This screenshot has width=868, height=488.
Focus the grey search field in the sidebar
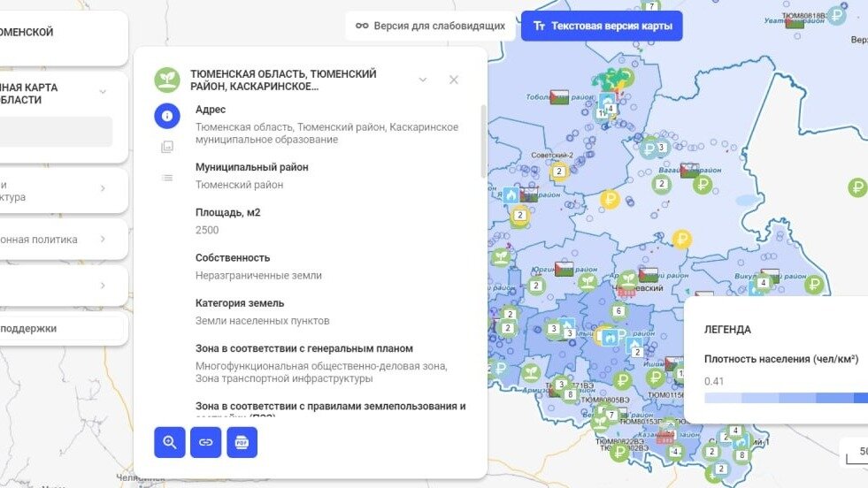pos(56,131)
